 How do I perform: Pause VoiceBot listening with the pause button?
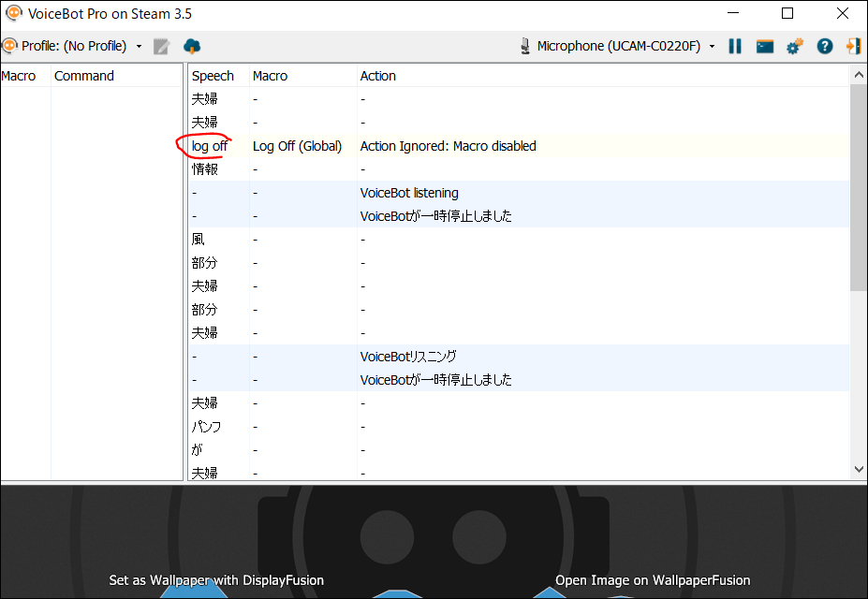[x=735, y=47]
